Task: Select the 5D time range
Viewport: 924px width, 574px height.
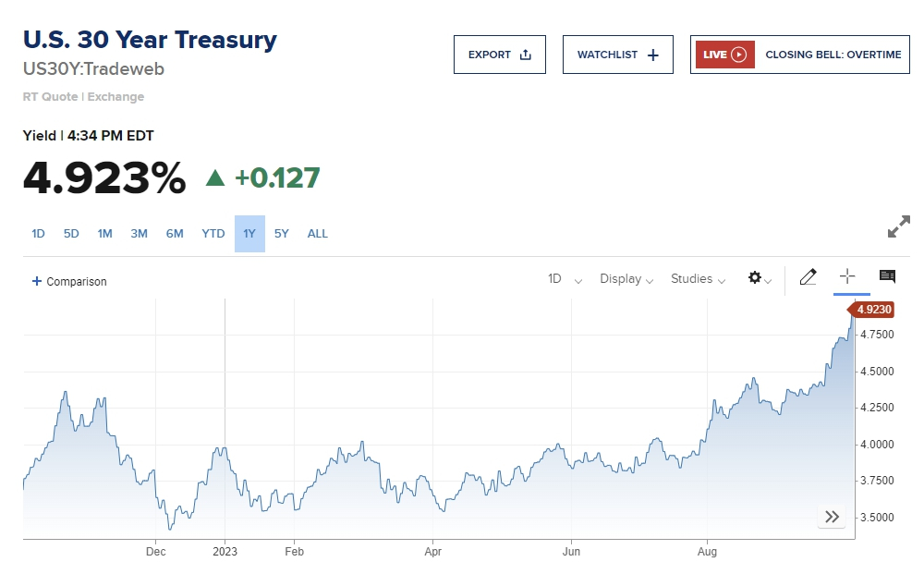Action: tap(71, 234)
